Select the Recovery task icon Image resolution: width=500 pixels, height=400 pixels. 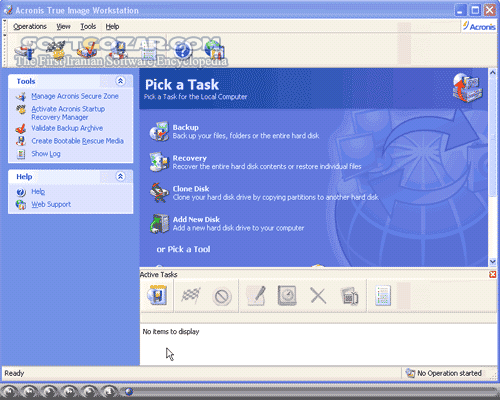tap(159, 162)
